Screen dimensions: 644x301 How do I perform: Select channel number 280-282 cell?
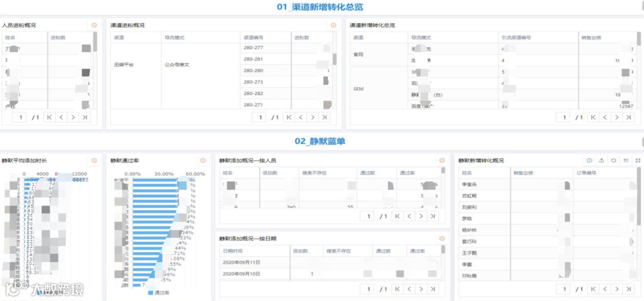[265, 93]
